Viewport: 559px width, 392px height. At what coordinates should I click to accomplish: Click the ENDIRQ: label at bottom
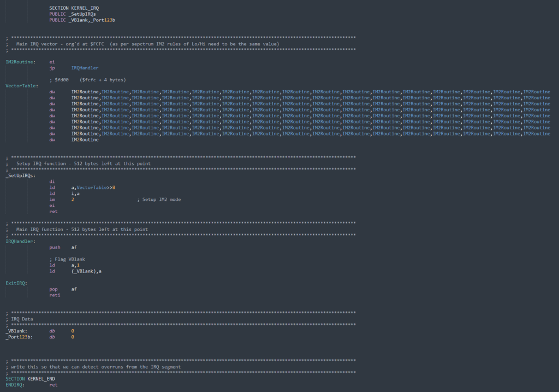tap(15, 385)
